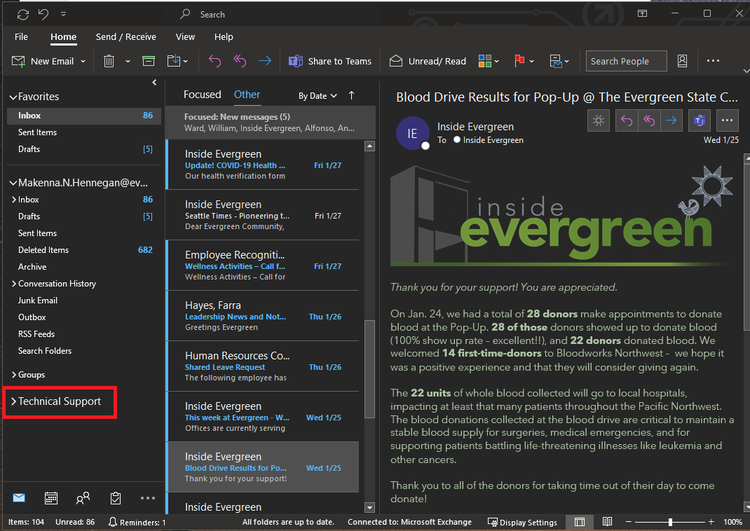750x531 pixels.
Task: Toggle the sun icon to switch background
Action: point(599,121)
